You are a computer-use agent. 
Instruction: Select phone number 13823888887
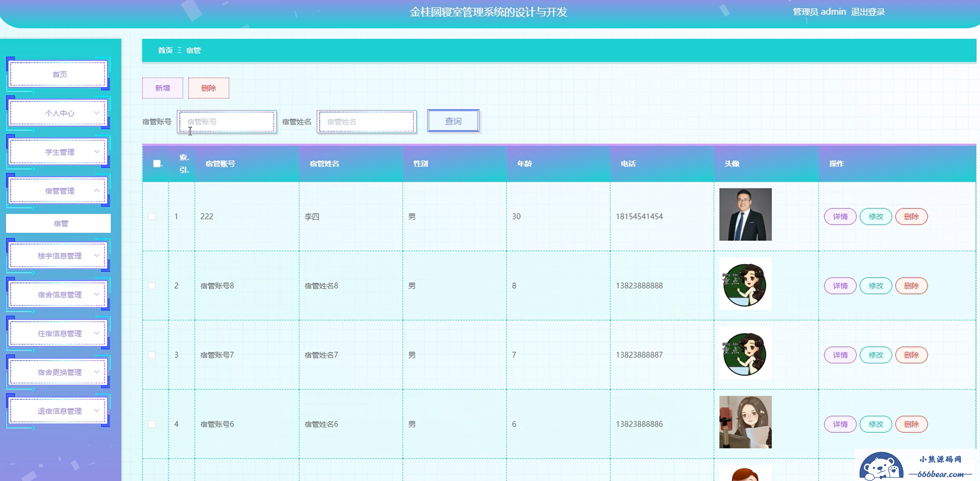tap(639, 355)
